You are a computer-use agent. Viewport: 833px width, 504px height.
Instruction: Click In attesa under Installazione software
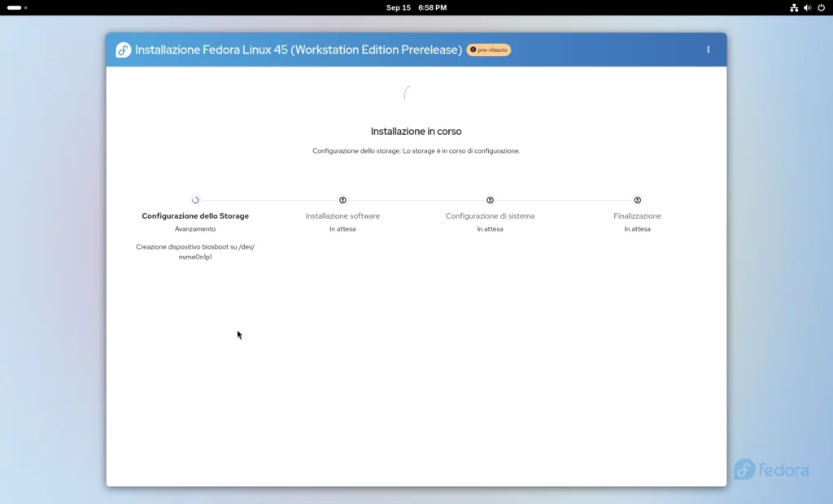[342, 229]
